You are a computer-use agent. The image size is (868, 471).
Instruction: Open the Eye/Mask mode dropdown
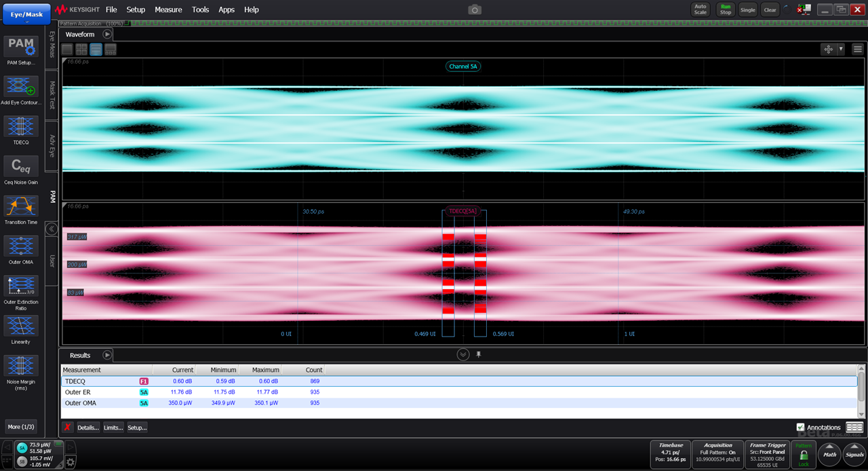click(26, 14)
